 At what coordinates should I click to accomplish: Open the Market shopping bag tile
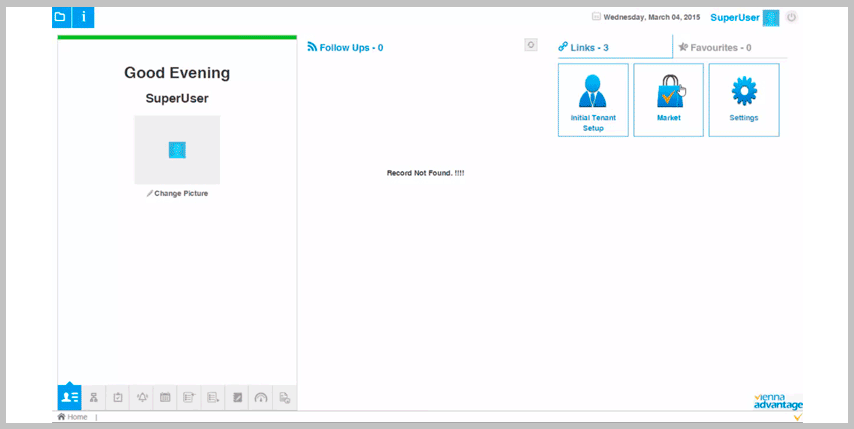pos(668,100)
